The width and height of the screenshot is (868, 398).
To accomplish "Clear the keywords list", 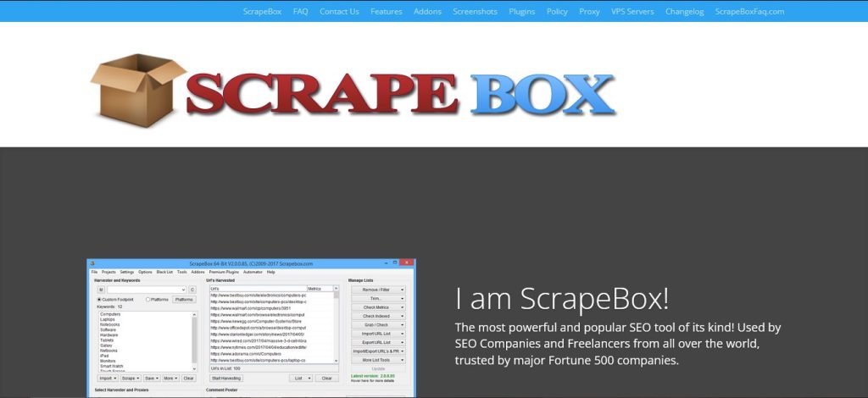I will 189,378.
